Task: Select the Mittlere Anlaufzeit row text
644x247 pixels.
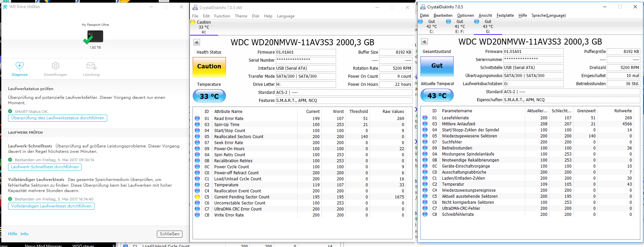Action: (459, 124)
